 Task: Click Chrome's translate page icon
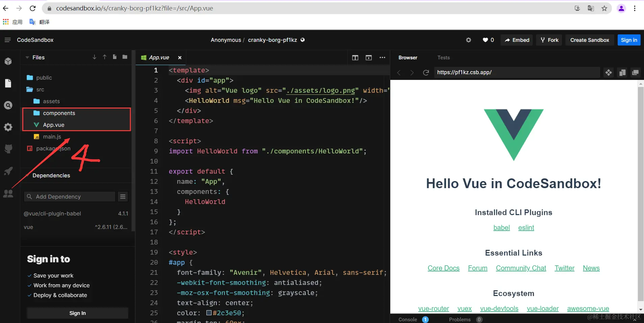click(x=591, y=8)
